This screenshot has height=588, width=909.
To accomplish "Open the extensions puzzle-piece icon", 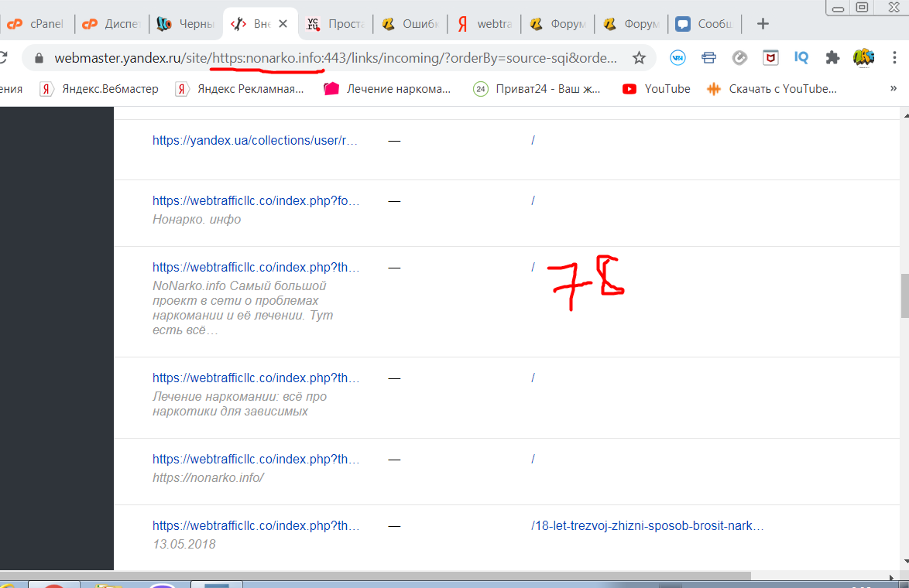I will coord(831,57).
